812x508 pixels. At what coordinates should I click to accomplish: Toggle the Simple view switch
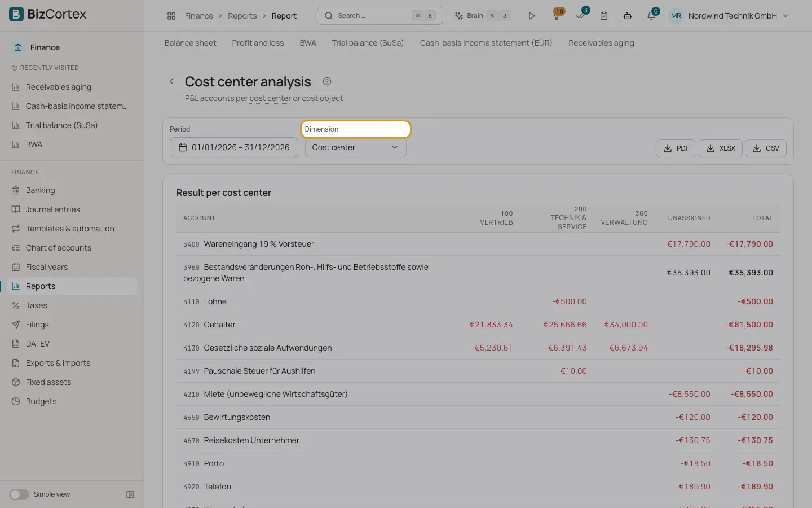click(x=19, y=494)
